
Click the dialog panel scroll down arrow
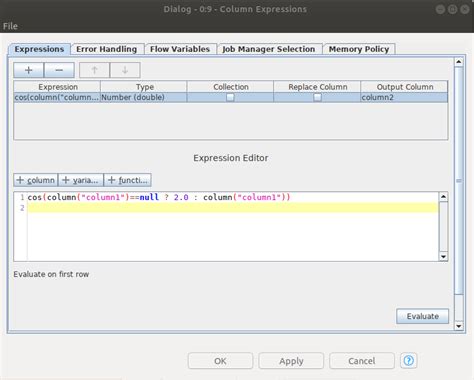click(x=459, y=326)
